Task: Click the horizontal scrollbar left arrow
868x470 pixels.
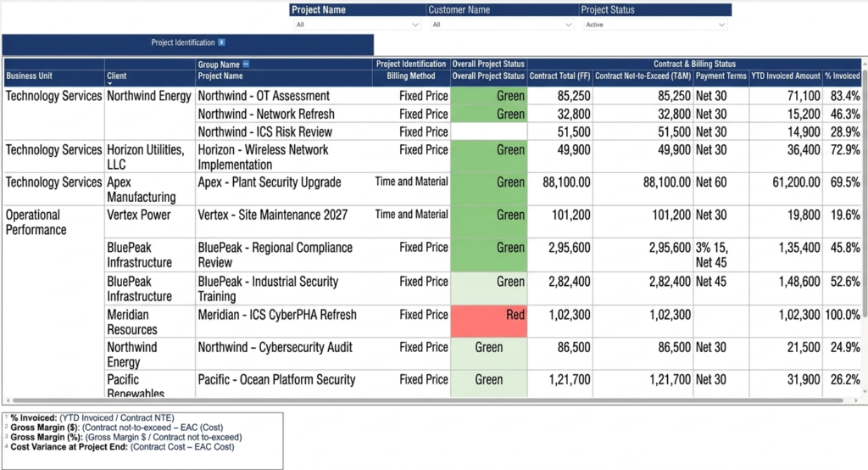Action: pos(8,400)
